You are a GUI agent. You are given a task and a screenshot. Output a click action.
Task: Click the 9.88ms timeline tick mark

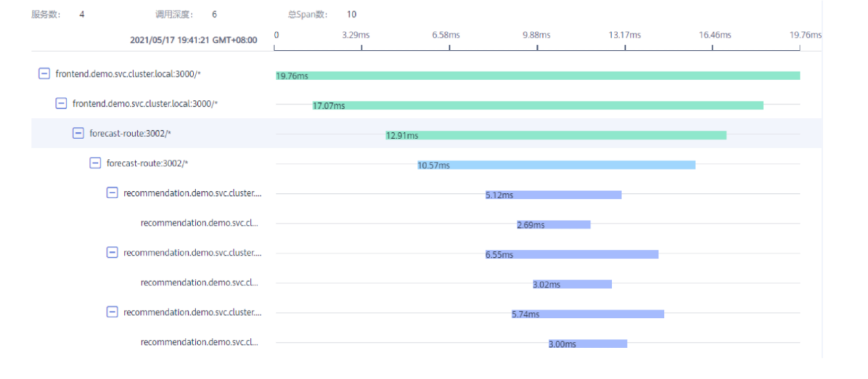[537, 47]
